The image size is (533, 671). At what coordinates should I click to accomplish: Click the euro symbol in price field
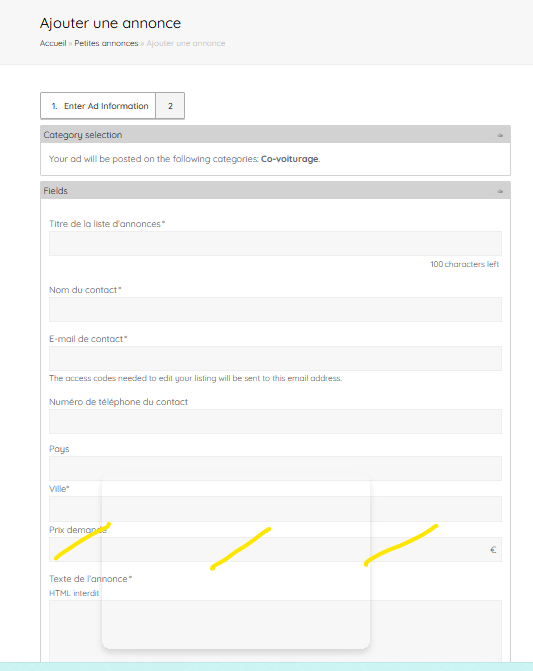(493, 550)
